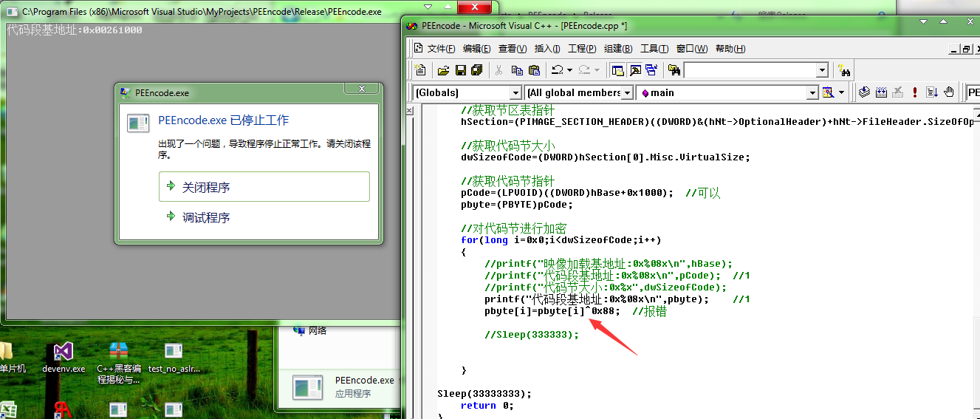Open the 帮助(H) menu
980x419 pixels.
730,49
